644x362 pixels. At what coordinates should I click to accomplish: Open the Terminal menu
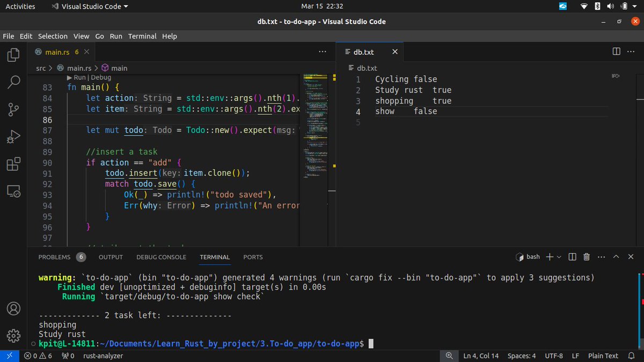pyautogui.click(x=142, y=36)
